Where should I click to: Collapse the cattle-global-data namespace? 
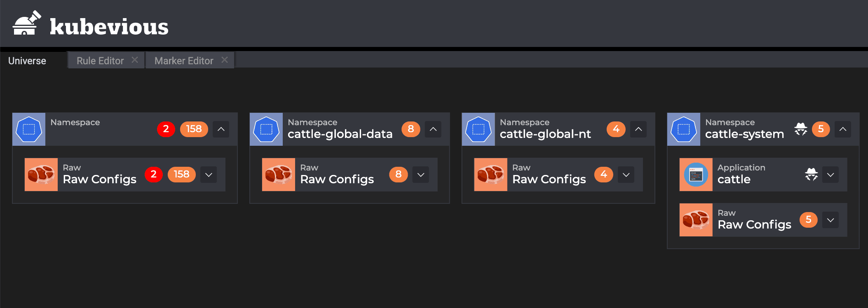click(x=433, y=129)
